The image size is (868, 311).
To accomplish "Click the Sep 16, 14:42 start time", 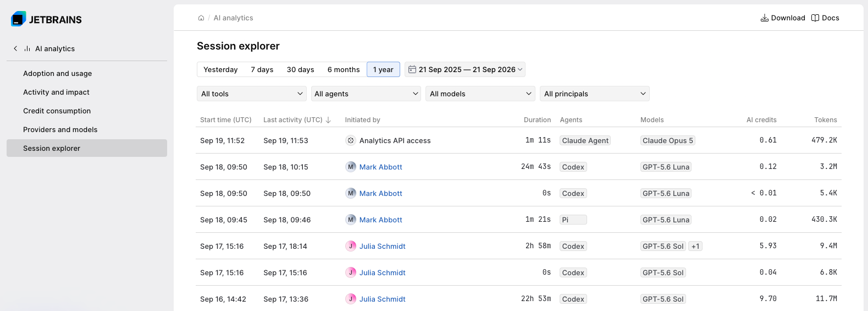I will click(x=223, y=299).
